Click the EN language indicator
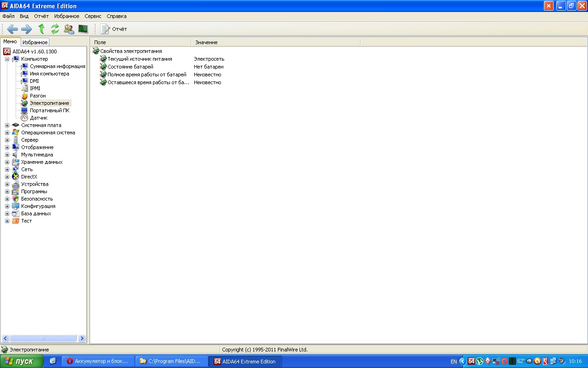This screenshot has width=588, height=368. tap(454, 362)
